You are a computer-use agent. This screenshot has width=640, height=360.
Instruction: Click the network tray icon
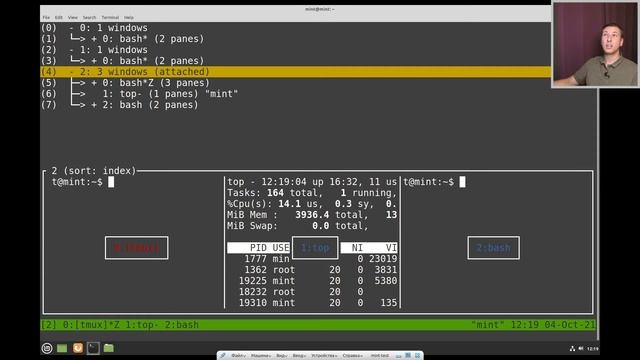[572, 349]
